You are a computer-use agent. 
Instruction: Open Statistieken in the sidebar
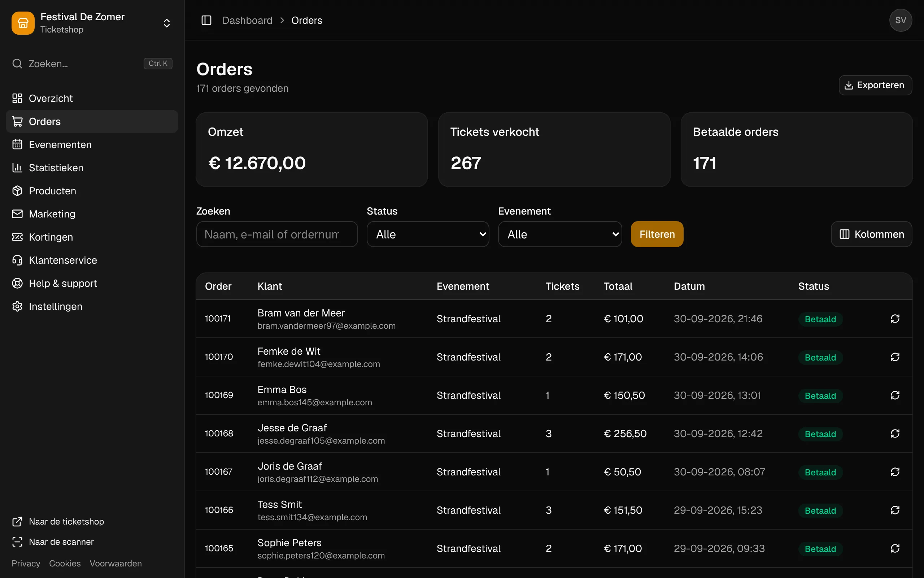pos(92,167)
